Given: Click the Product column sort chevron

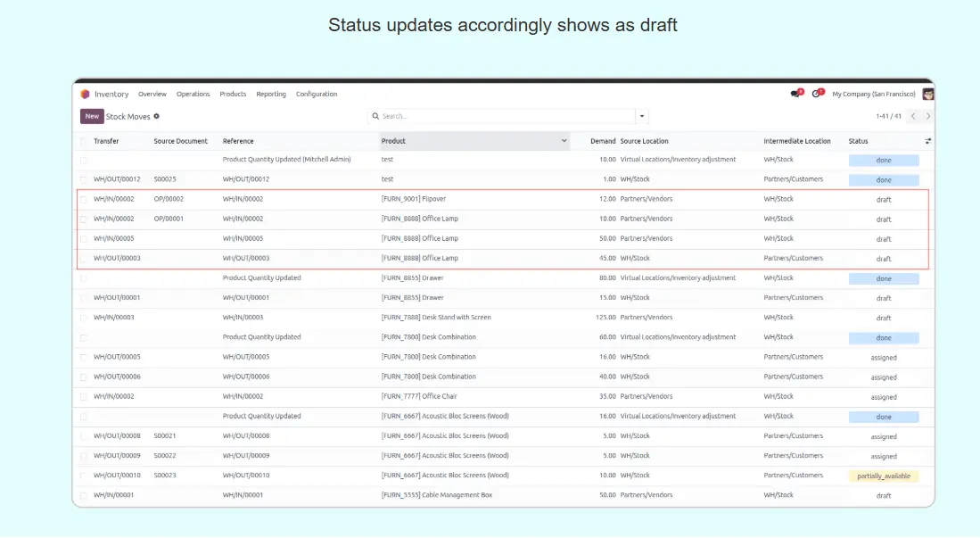Looking at the screenshot, I should [x=564, y=141].
